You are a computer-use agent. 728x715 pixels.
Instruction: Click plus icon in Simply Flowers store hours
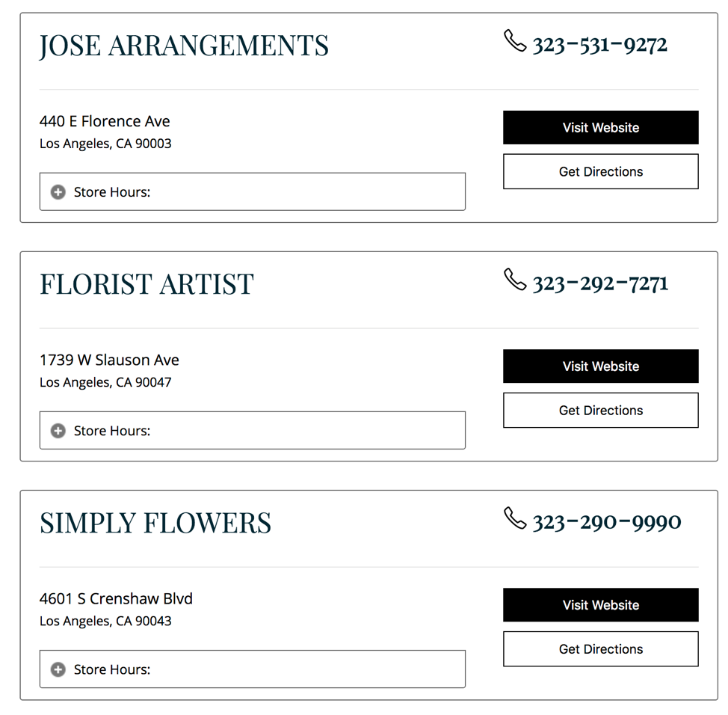[58, 669]
